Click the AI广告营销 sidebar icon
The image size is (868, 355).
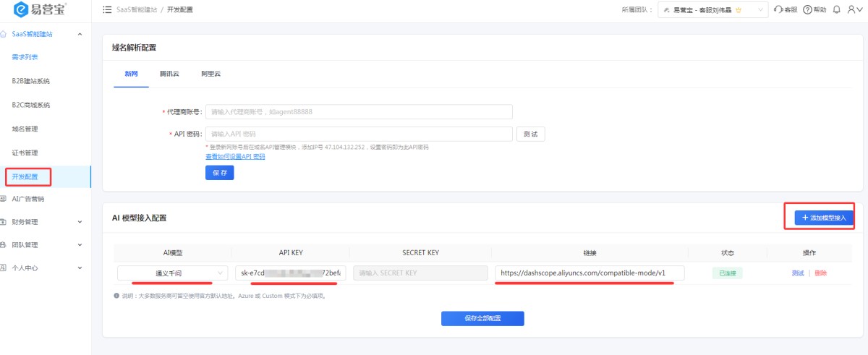click(x=4, y=198)
